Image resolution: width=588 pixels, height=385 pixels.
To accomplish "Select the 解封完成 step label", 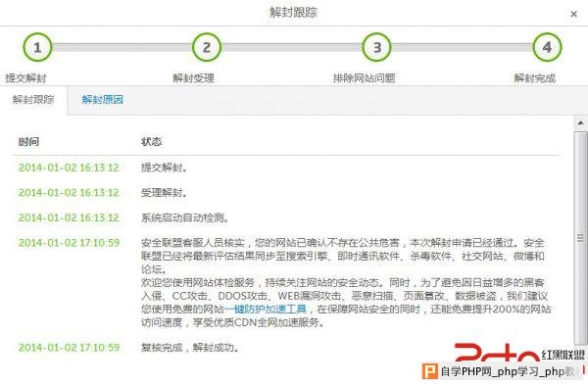I will pyautogui.click(x=534, y=78).
